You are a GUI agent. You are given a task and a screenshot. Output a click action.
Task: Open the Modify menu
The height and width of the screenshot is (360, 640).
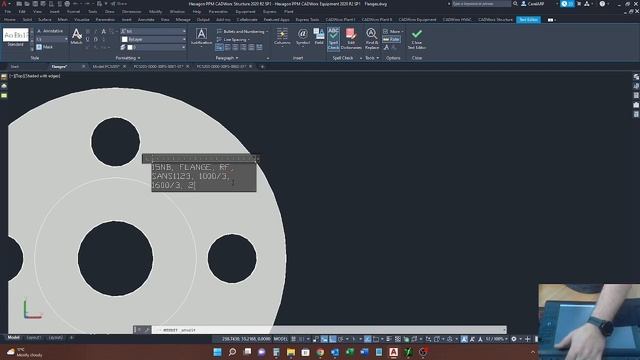[156, 11]
